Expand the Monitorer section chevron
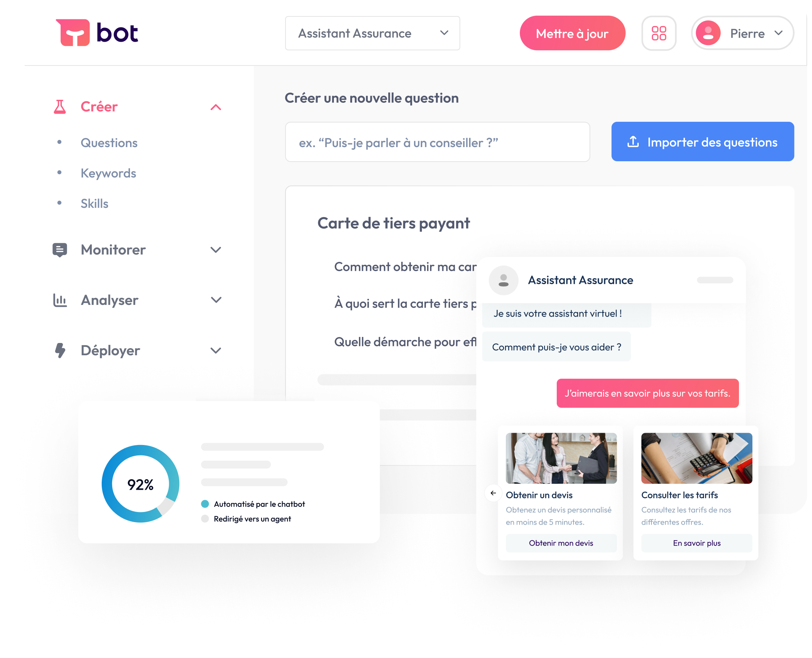 216,249
